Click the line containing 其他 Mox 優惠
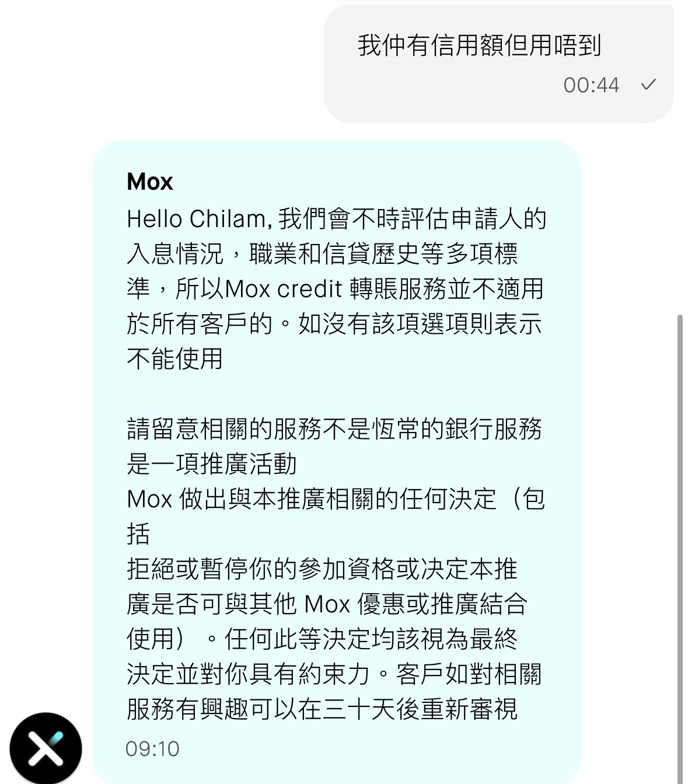 327,604
